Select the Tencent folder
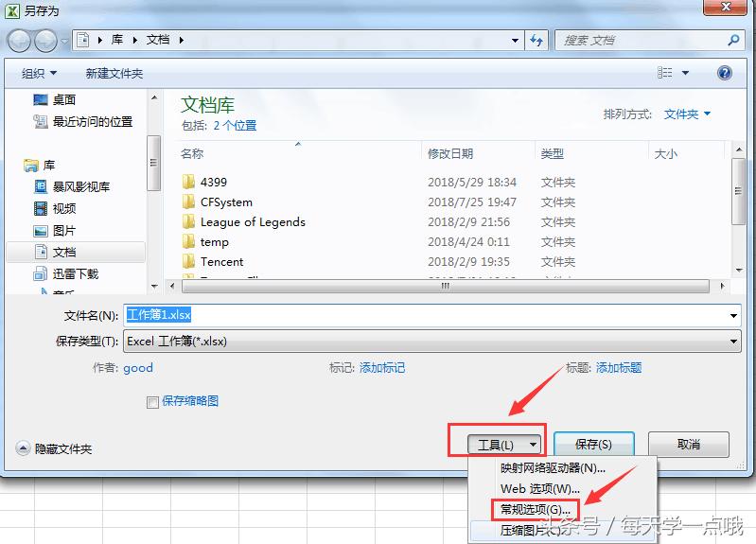 pyautogui.click(x=221, y=261)
